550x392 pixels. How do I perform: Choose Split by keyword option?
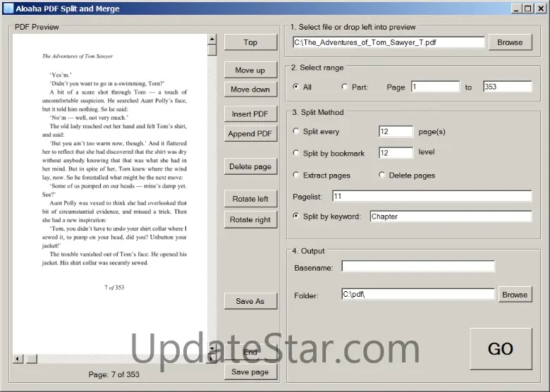point(296,216)
